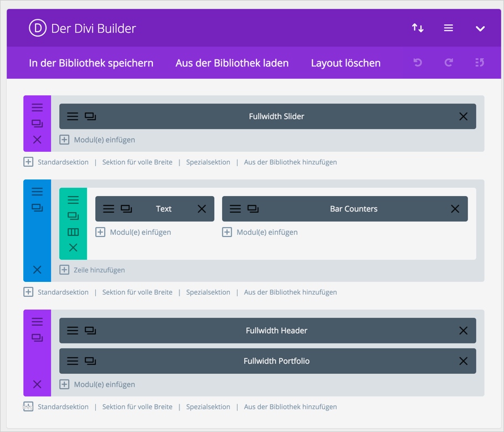Add Sektion für volle Breite at bottom
504x432 pixels.
point(137,407)
